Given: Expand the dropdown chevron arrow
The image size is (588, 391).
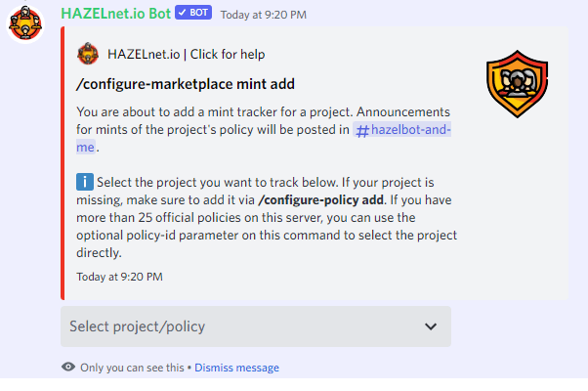Looking at the screenshot, I should pyautogui.click(x=431, y=326).
